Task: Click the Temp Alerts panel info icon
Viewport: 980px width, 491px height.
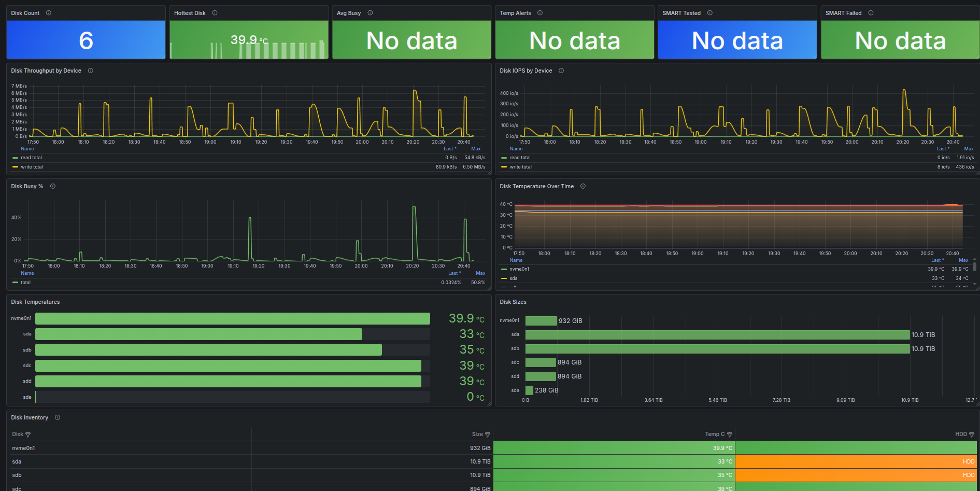Action: pos(540,13)
